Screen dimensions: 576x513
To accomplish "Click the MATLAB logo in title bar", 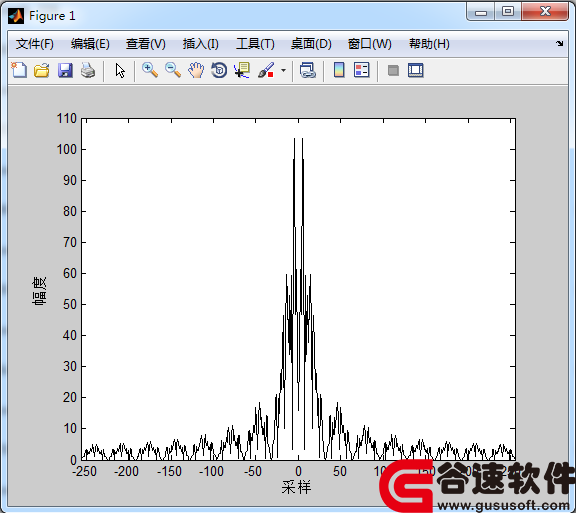I will (x=16, y=16).
